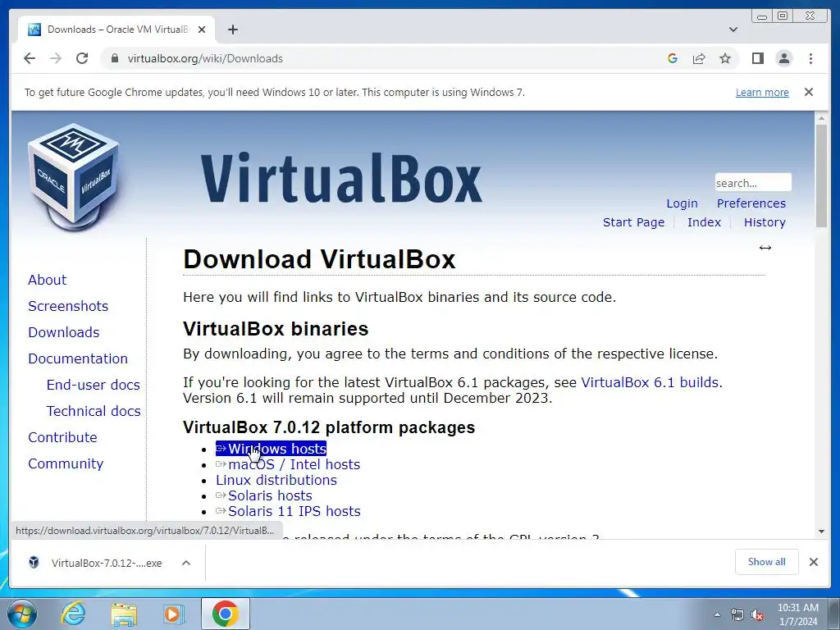Open Documentation in the sidebar

[78, 358]
